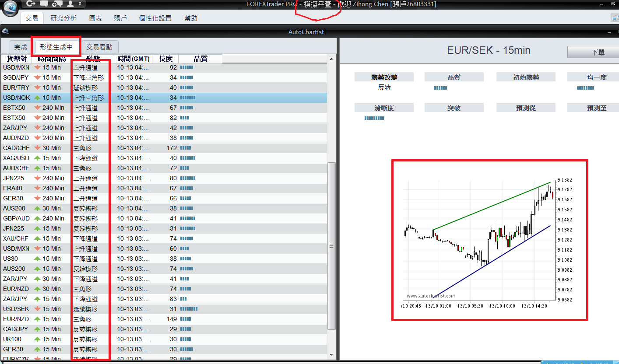619x364 pixels.
Task: Select the US30 下降通道 row
Action: coord(164,259)
